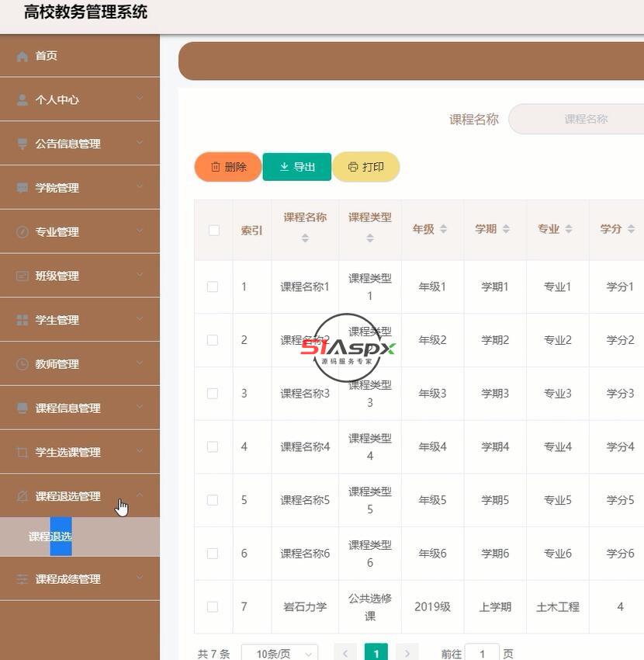The height and width of the screenshot is (660, 644).
Task: Expand 教师管理 chevron
Action: click(140, 363)
